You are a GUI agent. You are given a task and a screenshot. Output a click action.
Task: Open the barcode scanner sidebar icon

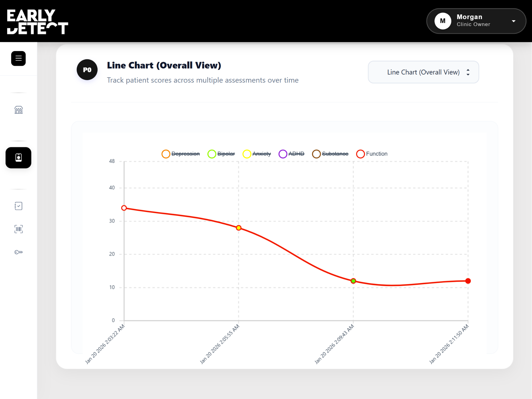(x=19, y=229)
